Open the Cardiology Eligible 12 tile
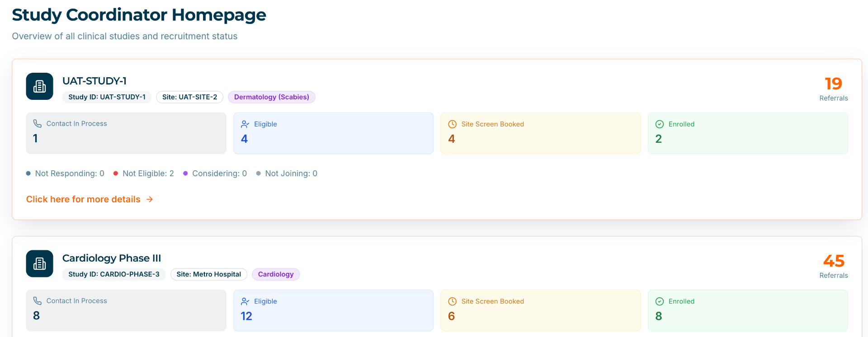 click(x=333, y=310)
